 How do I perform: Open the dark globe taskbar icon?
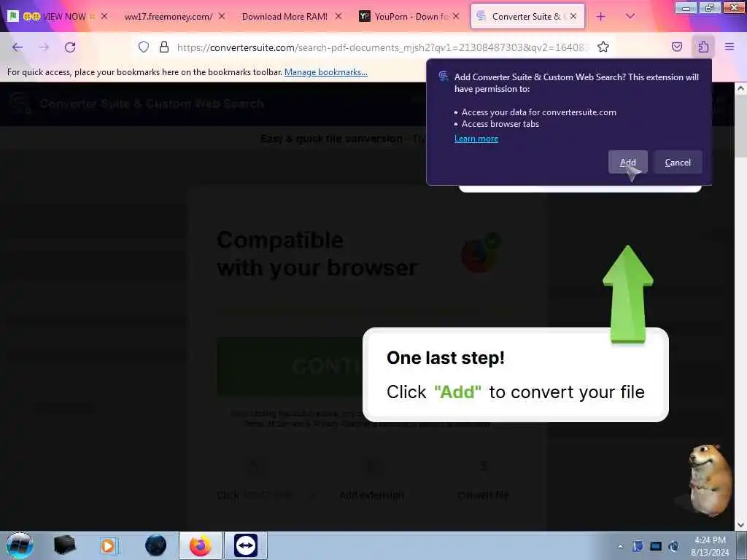pos(155,545)
